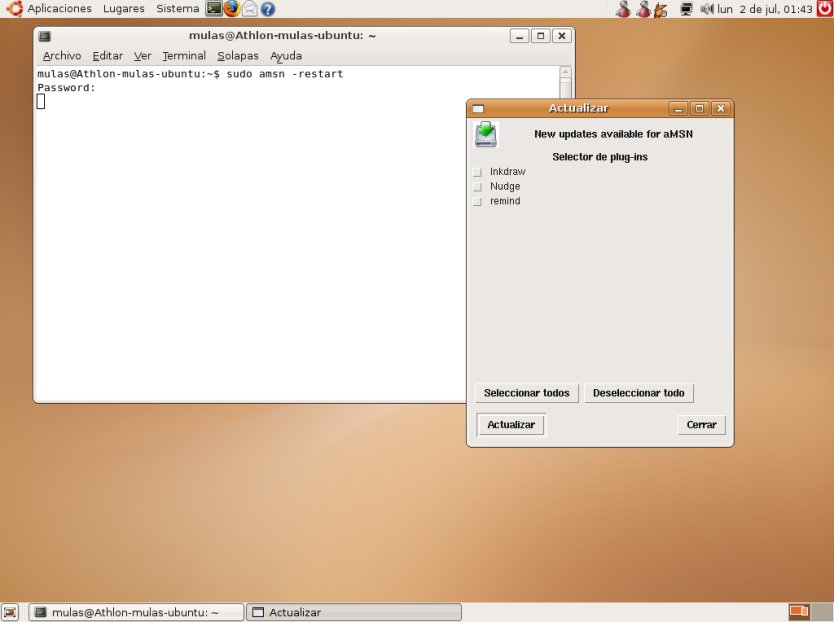The image size is (834, 622).
Task: Switch to the Actualizar taskbar entry
Action: pyautogui.click(x=354, y=612)
